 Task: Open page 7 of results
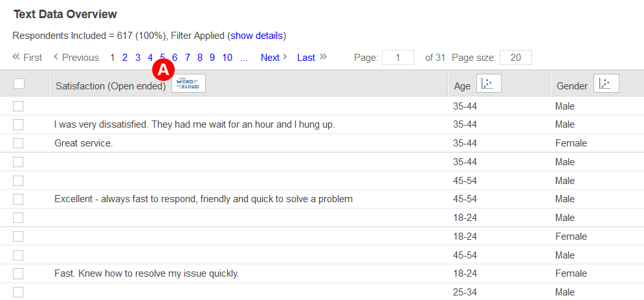pyautogui.click(x=187, y=58)
